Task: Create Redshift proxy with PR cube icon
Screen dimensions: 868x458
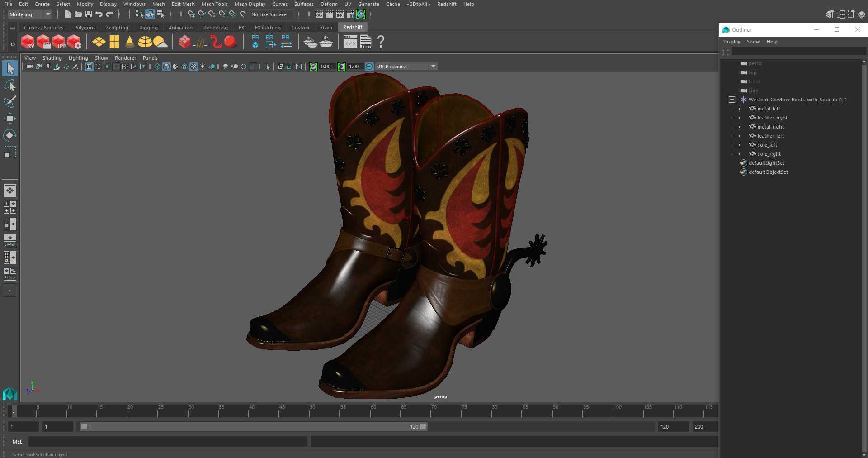Action: tap(255, 42)
